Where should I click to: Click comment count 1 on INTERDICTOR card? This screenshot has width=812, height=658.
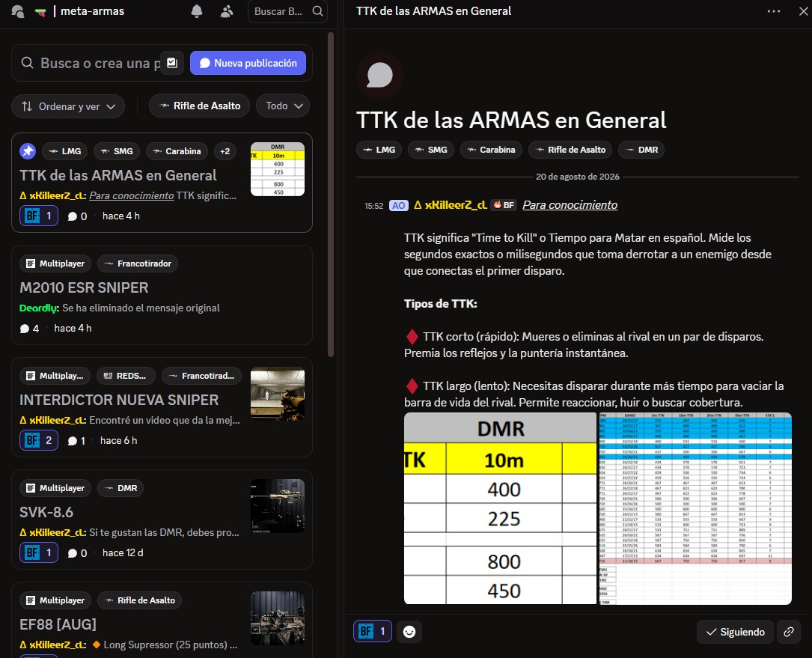tap(76, 440)
